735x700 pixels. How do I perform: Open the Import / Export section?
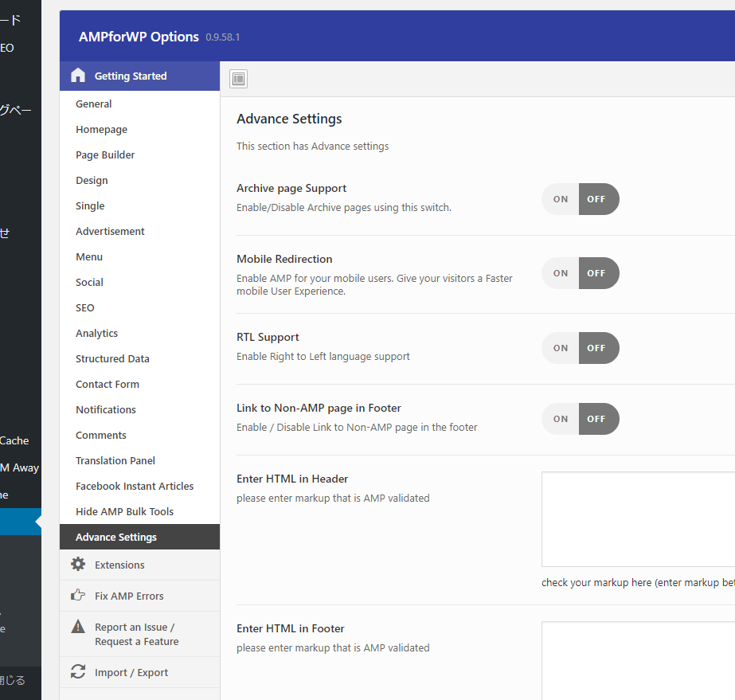[x=139, y=672]
